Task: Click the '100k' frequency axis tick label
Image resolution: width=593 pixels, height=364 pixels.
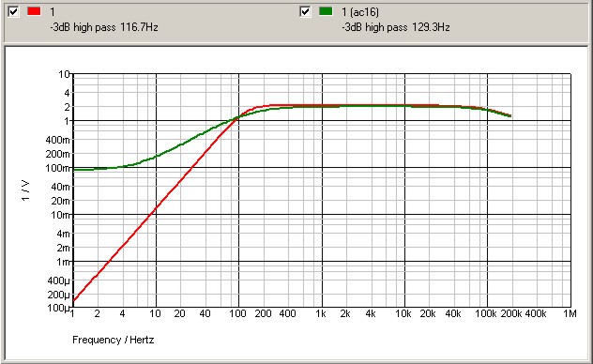Action: coord(486,313)
